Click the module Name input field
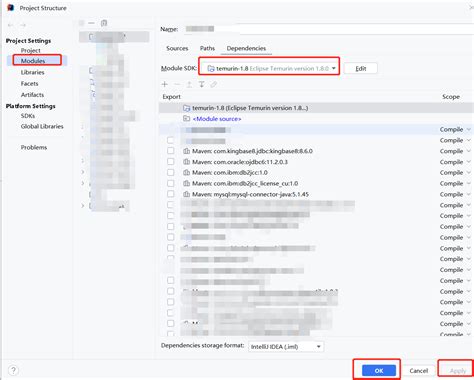The image size is (474, 380). 328,29
